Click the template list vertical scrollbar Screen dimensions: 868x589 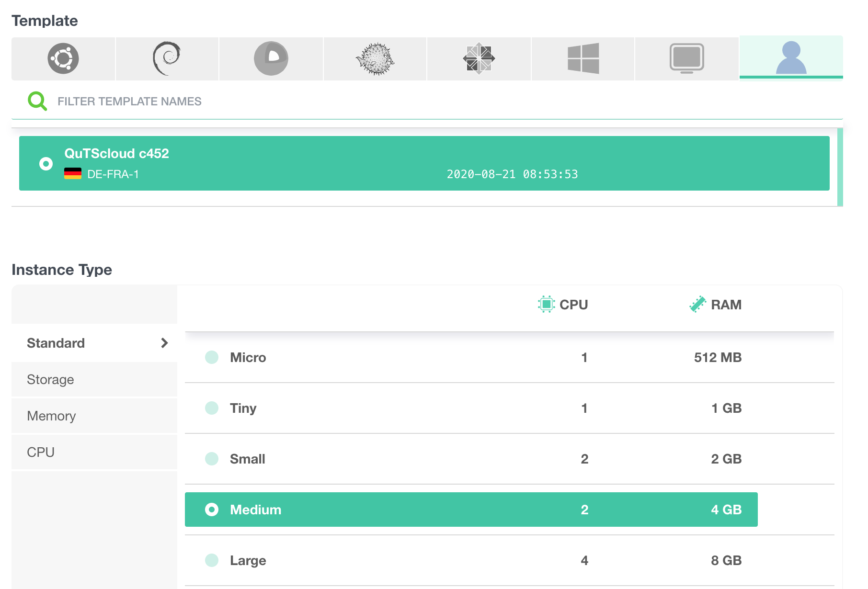tap(840, 167)
